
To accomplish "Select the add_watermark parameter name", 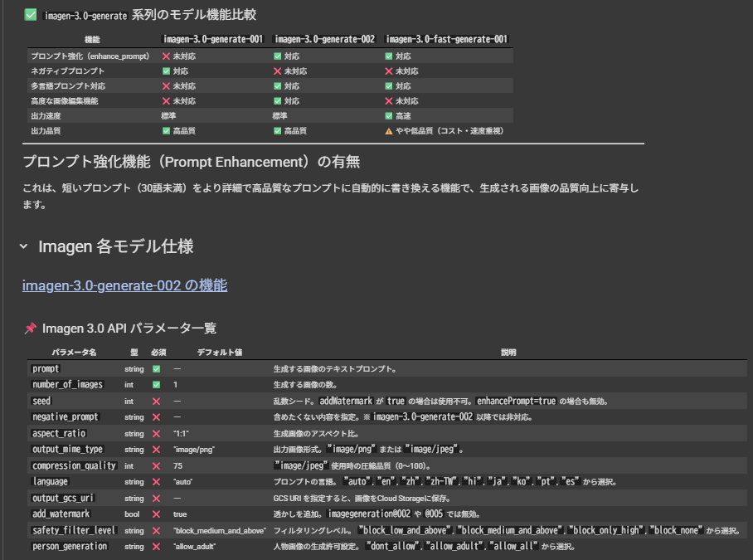I will click(61, 514).
